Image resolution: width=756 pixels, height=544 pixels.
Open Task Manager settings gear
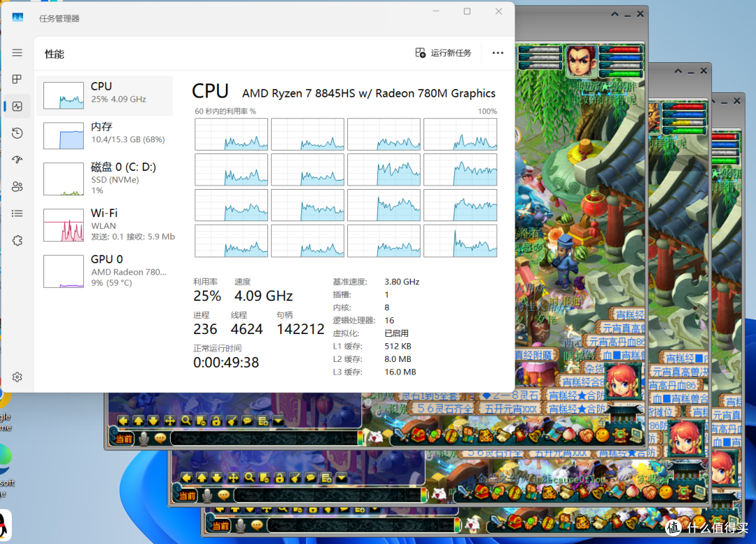(17, 377)
